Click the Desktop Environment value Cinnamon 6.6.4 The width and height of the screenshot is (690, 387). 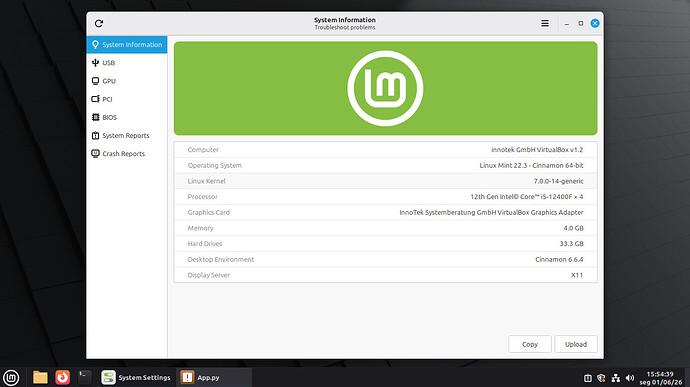559,259
